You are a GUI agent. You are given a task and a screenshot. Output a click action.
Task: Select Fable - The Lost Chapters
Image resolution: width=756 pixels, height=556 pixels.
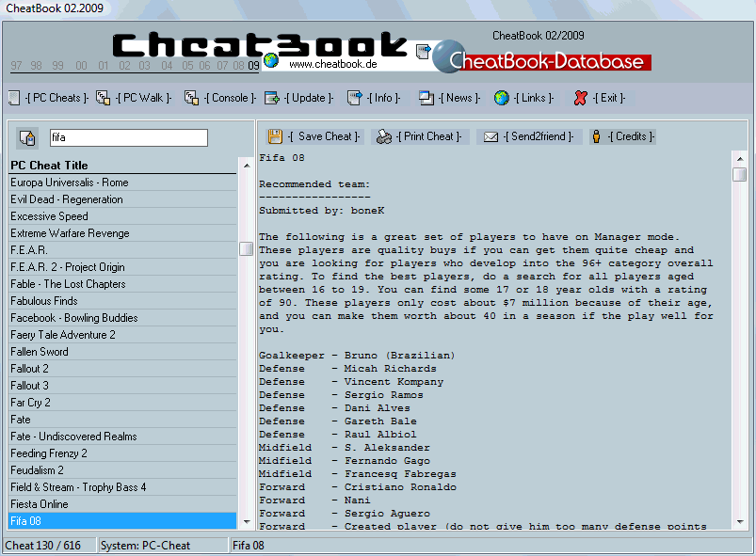tap(123, 284)
